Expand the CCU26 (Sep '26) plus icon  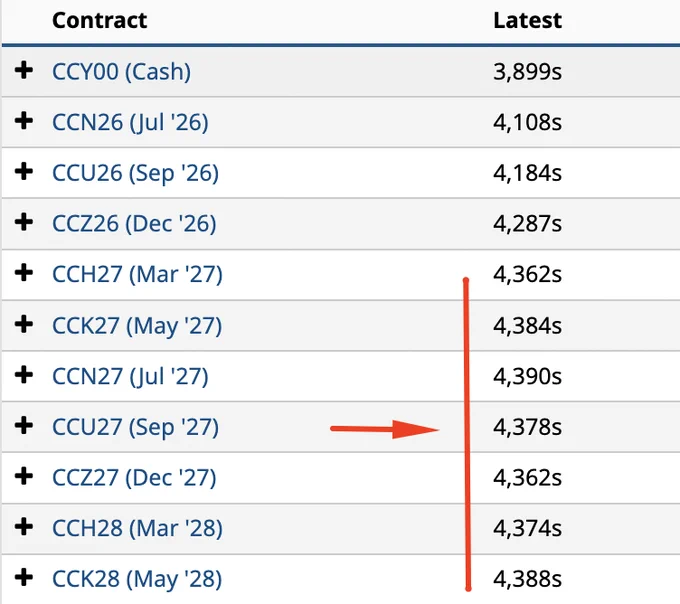(23, 172)
